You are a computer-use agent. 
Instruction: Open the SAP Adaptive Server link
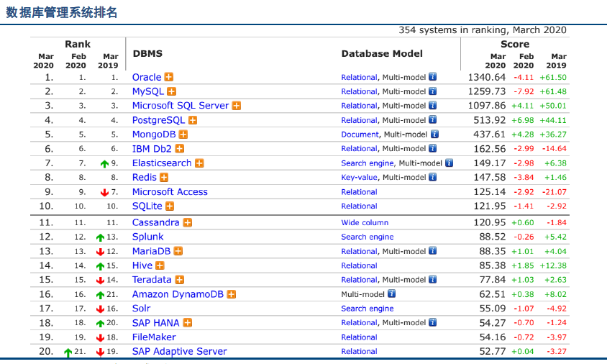(180, 351)
